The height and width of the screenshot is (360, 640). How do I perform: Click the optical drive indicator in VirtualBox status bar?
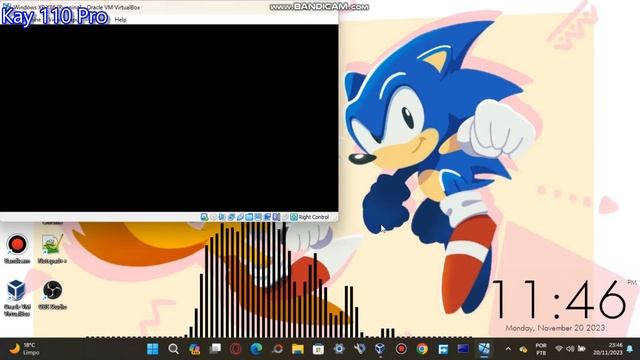tap(213, 217)
